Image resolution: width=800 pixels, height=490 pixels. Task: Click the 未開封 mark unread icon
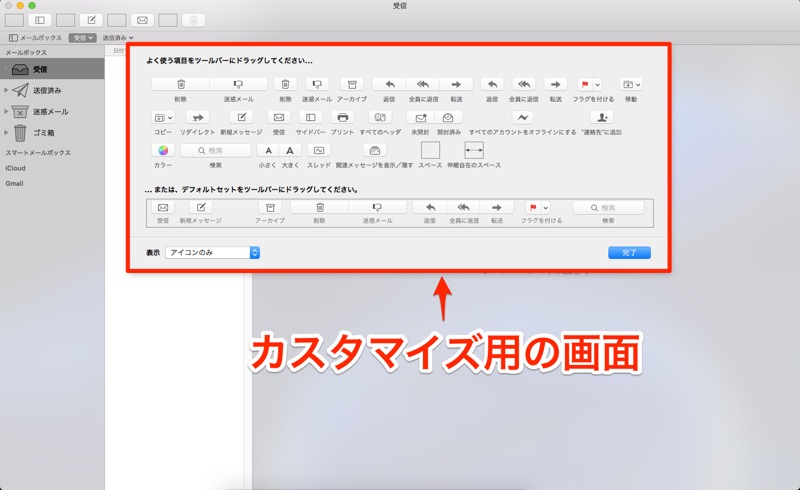pos(420,117)
